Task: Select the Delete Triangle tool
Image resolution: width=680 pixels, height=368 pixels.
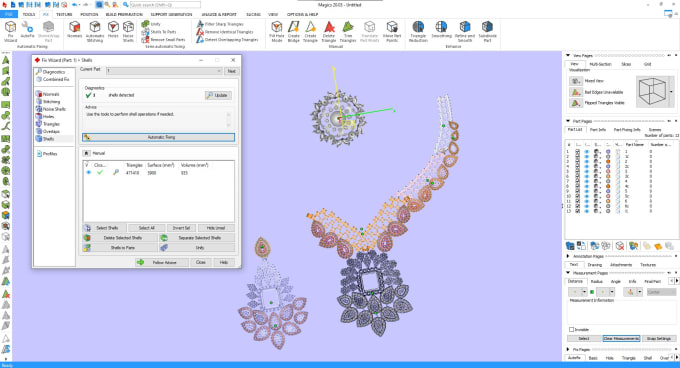Action: pos(329,31)
